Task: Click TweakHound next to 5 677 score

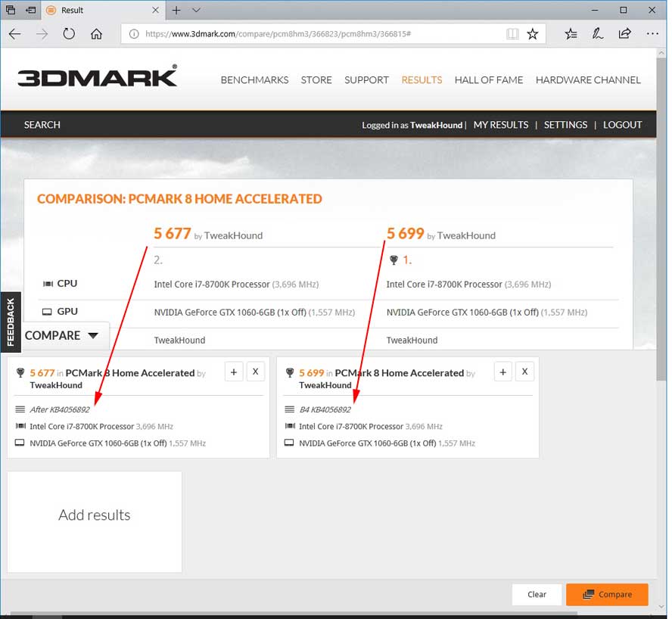Action: 233,236
